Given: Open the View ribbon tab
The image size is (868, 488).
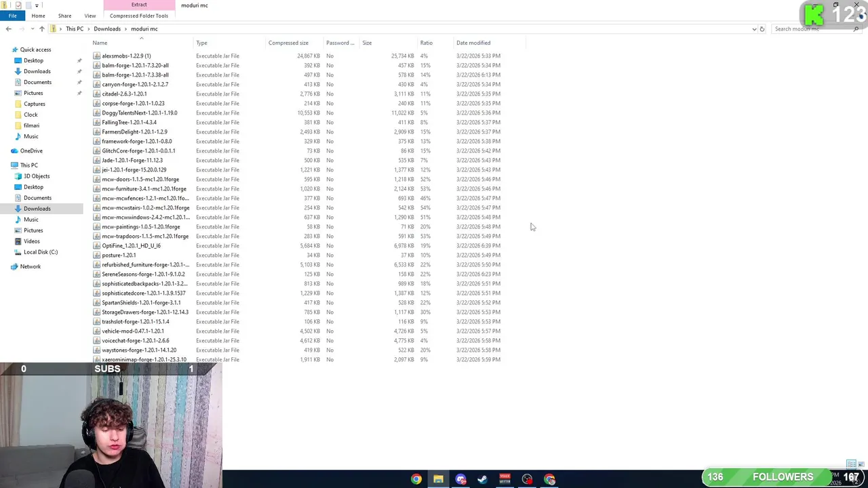Looking at the screenshot, I should pyautogui.click(x=90, y=16).
